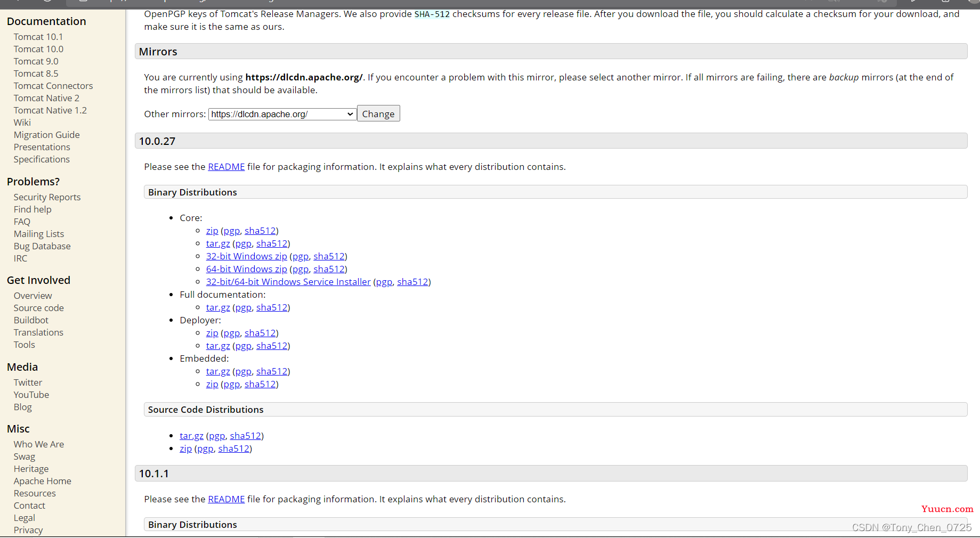Go to Tomcat Connectors page
Image resolution: width=980 pixels, height=538 pixels.
pos(53,86)
